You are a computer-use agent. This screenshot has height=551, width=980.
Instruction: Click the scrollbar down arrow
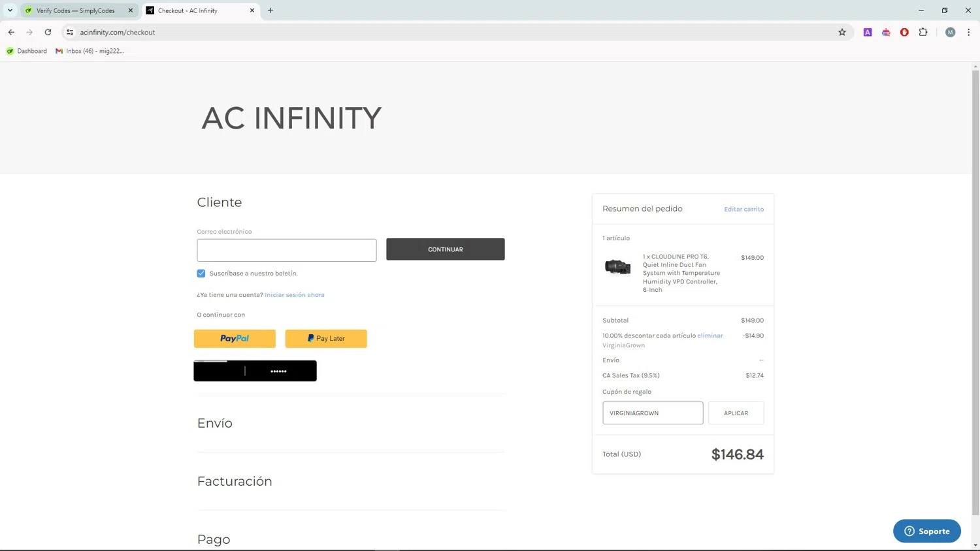tap(975, 545)
